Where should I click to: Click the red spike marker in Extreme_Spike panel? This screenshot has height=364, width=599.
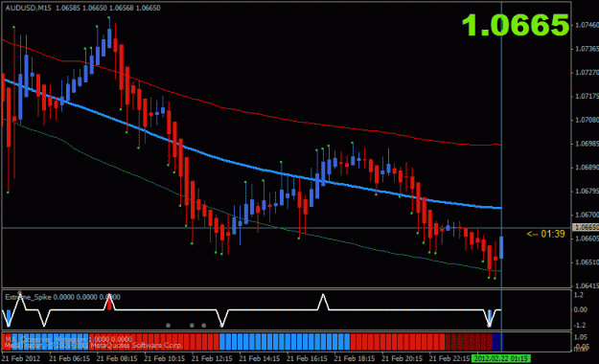click(x=109, y=303)
